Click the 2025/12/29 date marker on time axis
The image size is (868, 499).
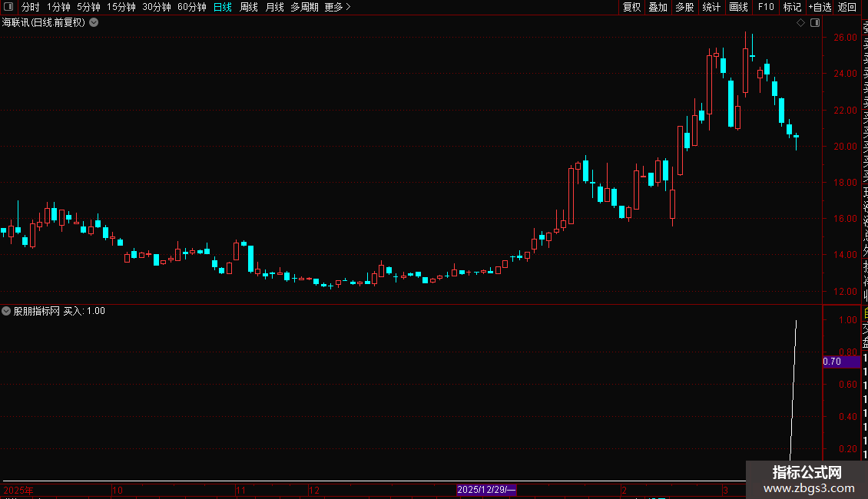(486, 490)
